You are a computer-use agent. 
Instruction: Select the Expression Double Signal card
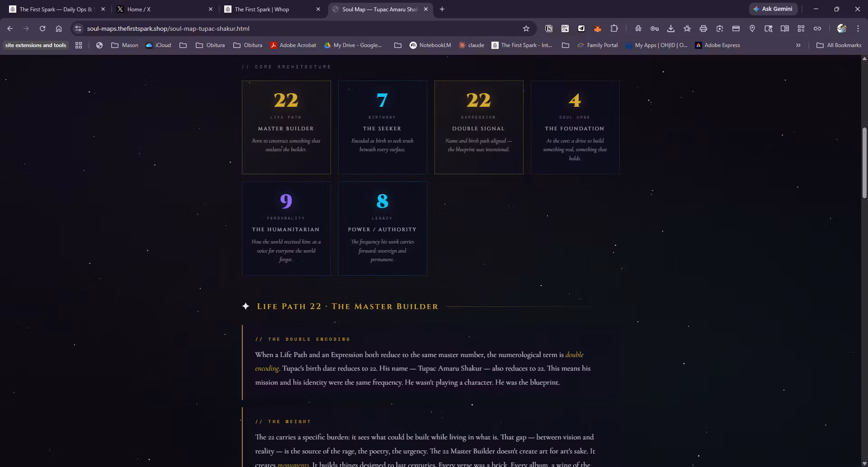(x=479, y=127)
